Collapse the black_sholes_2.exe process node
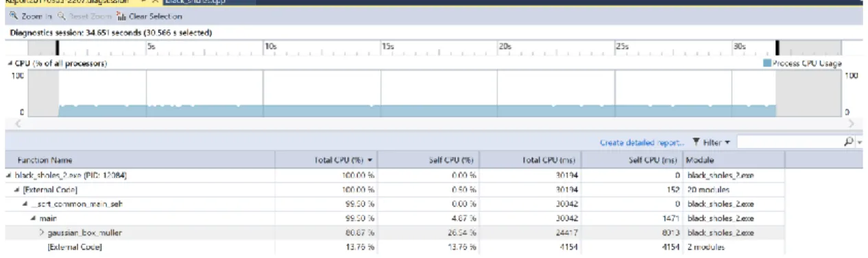Viewport: 868px width, 258px height. 9,176
